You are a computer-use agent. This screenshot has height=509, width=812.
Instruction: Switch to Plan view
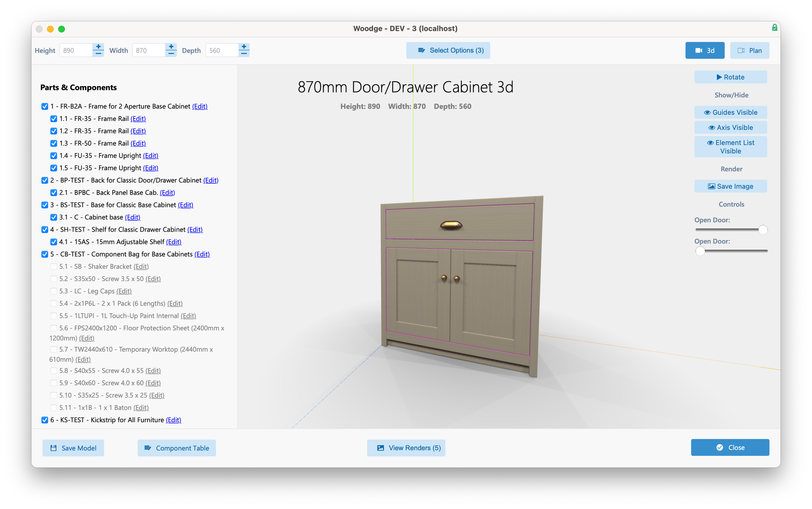(749, 50)
